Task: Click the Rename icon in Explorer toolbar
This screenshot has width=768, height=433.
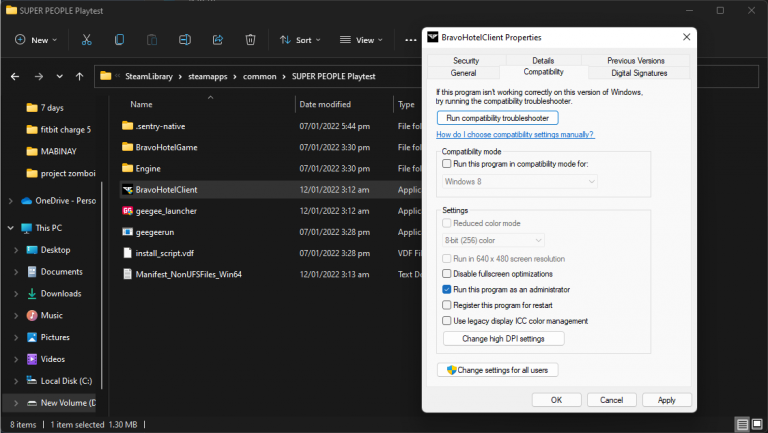Action: pos(185,40)
